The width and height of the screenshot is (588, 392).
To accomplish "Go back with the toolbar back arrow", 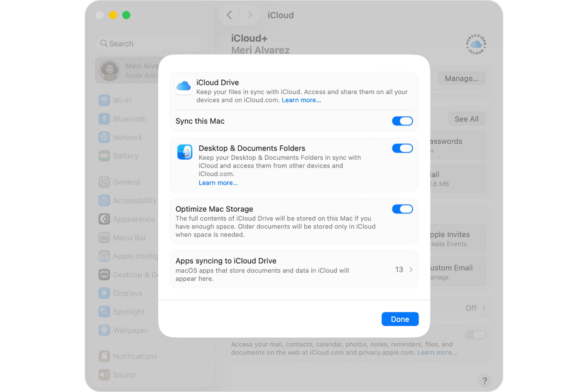I will (229, 15).
